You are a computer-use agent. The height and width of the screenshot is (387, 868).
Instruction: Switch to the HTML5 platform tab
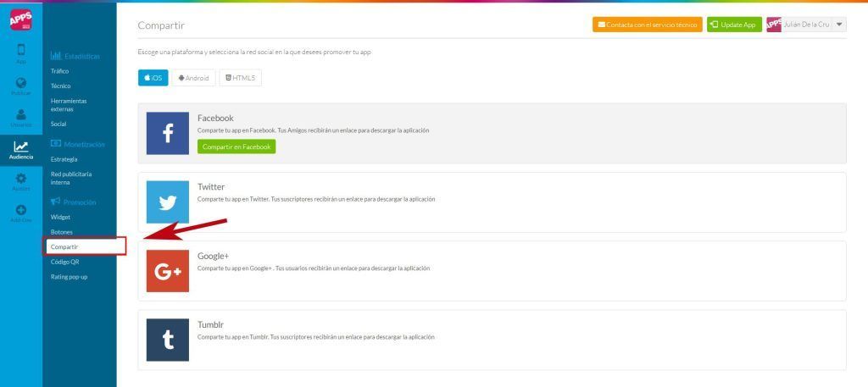pos(240,78)
